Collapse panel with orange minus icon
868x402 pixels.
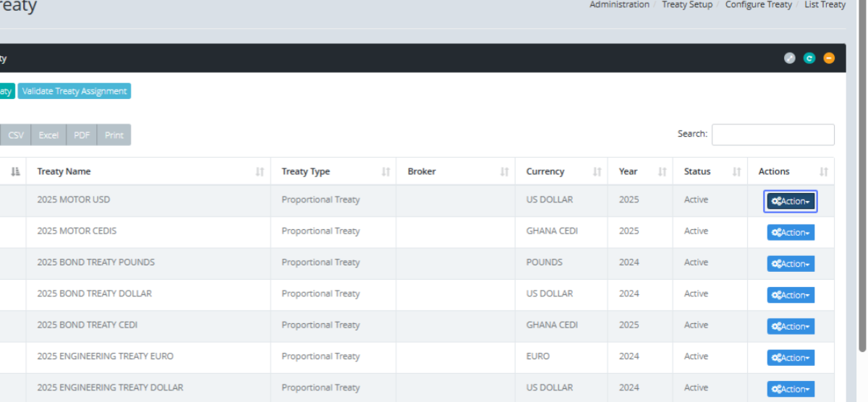[829, 59]
